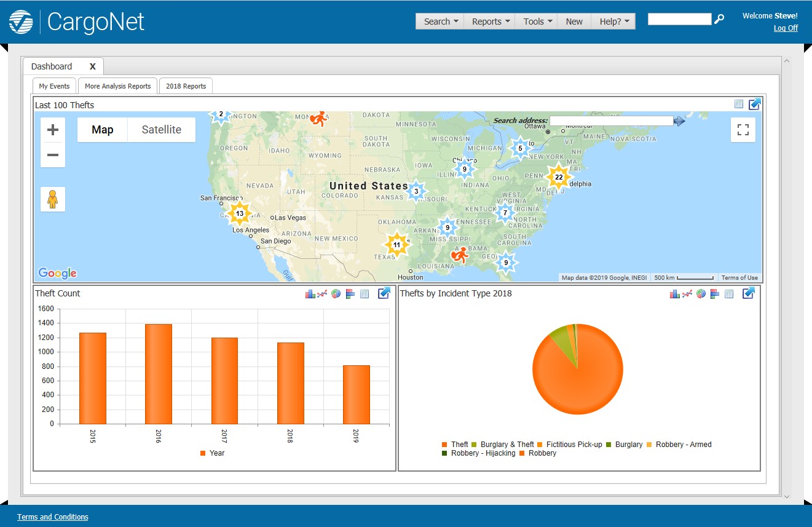Click the magnifier icon in the header
The height and width of the screenshot is (527, 812).
(x=719, y=19)
